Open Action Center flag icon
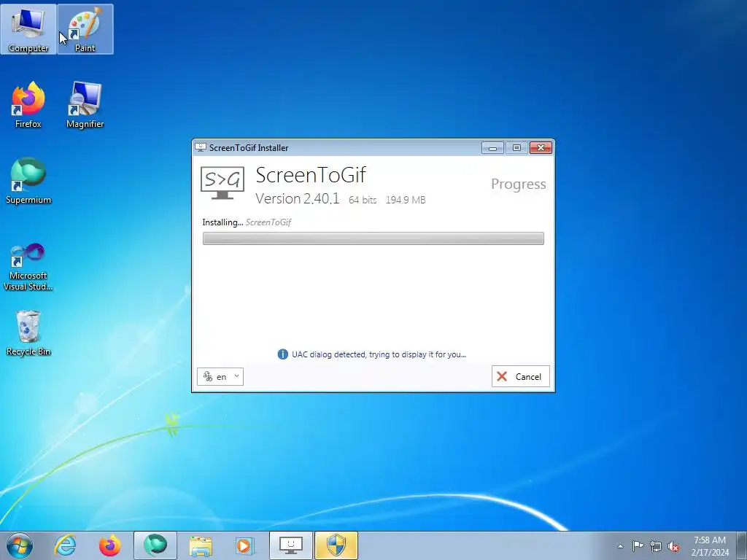This screenshot has height=560, width=747. [638, 546]
